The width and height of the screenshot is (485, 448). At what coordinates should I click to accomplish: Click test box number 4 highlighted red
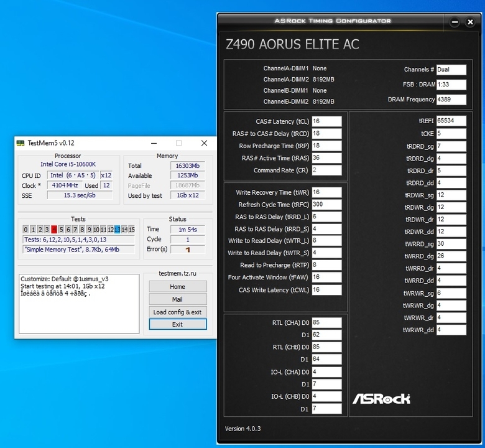coord(54,230)
